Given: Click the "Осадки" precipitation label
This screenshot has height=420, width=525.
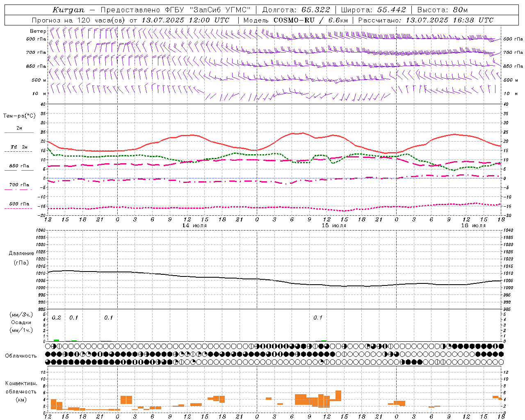Looking at the screenshot, I should click(x=21, y=322).
